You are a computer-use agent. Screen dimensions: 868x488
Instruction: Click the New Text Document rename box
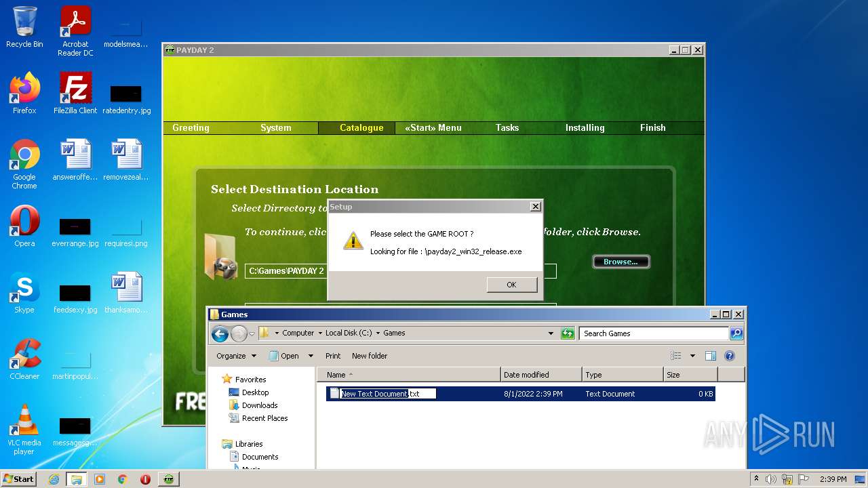[387, 394]
